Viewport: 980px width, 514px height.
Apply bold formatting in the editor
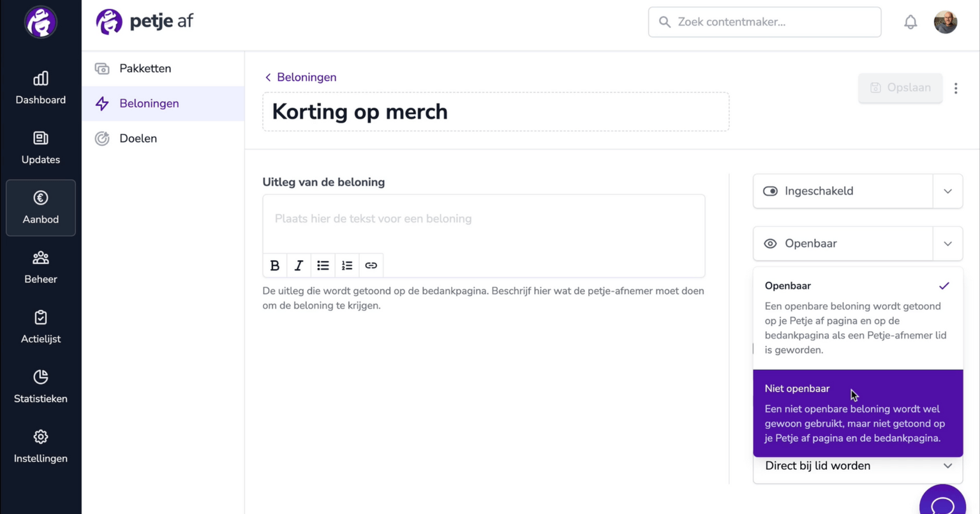coord(275,265)
